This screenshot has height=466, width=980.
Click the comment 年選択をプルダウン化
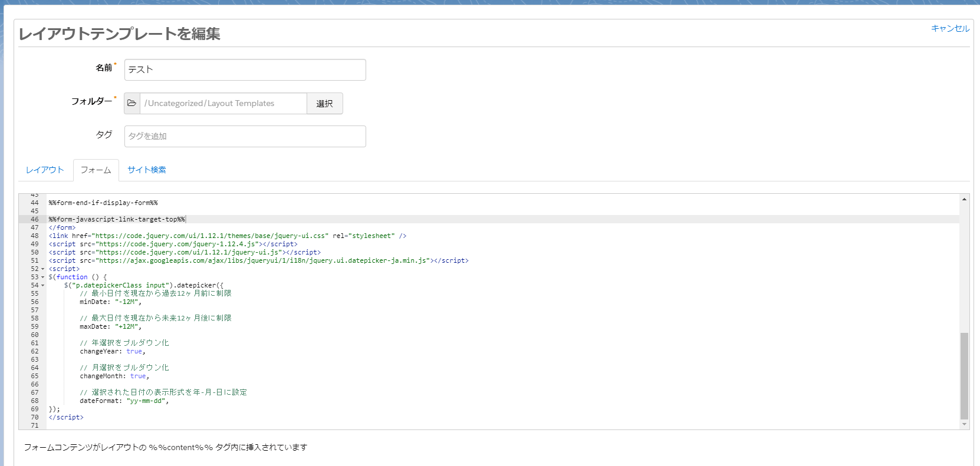(x=124, y=343)
